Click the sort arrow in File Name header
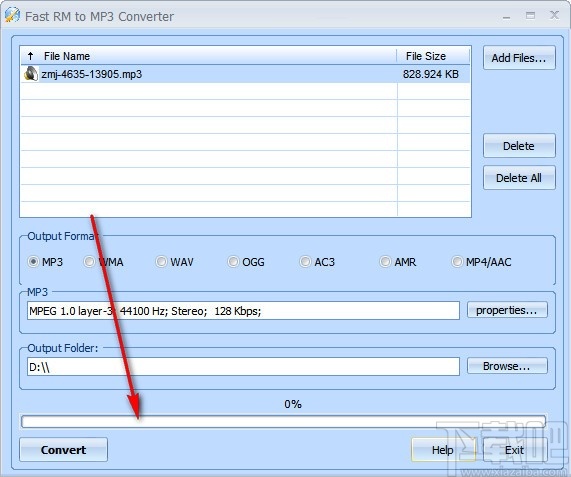This screenshot has width=571, height=477. [x=31, y=56]
